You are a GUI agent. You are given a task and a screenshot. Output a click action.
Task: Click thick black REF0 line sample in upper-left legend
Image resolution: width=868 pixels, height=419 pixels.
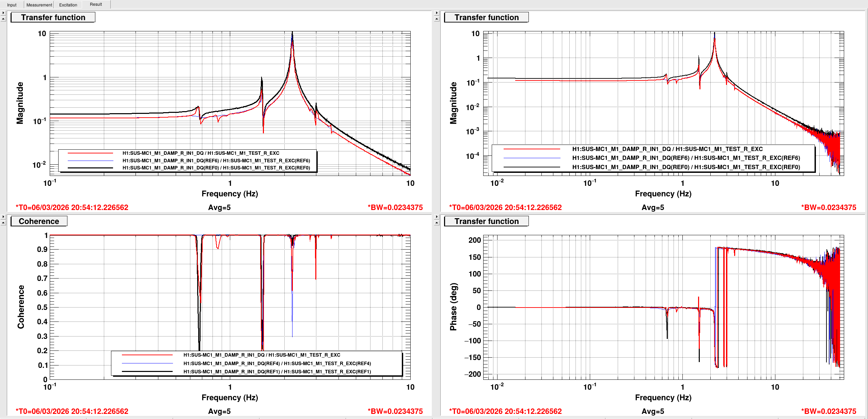90,168
